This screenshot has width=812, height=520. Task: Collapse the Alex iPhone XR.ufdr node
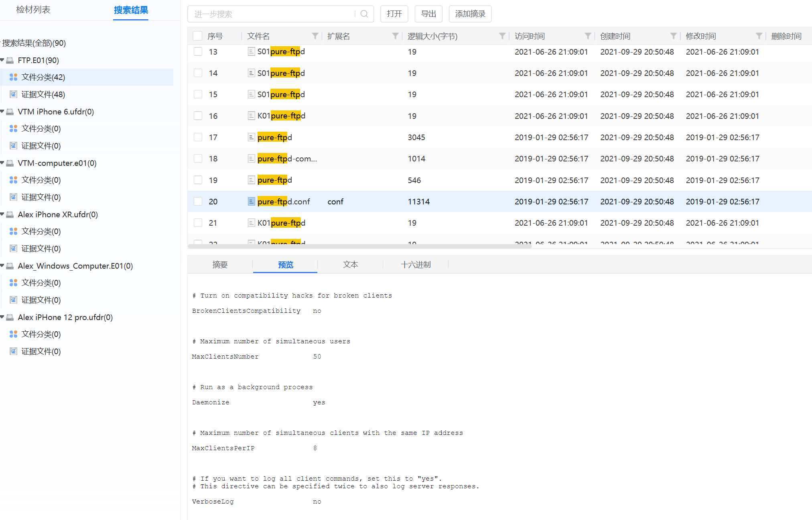pos(2,214)
